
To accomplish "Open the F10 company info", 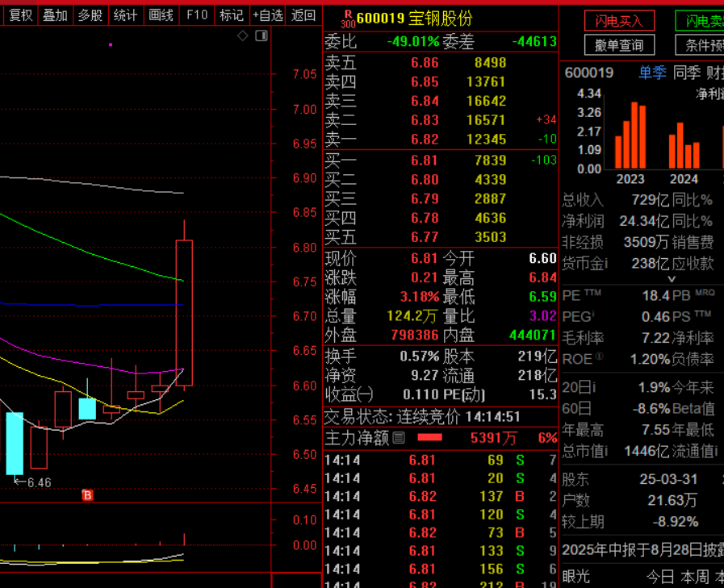I will tap(197, 15).
